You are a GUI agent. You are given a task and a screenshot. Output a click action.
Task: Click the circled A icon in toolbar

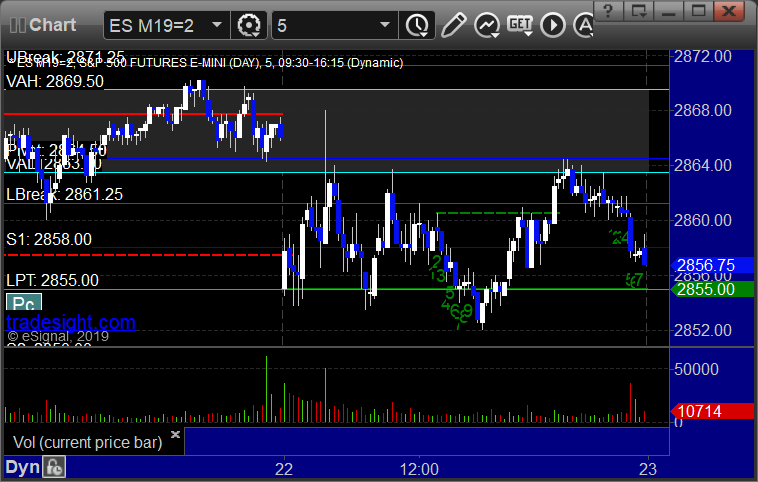click(x=583, y=25)
